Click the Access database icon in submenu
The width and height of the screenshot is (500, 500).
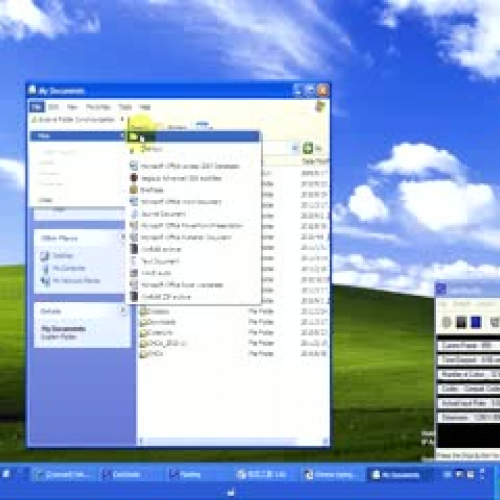click(134, 166)
